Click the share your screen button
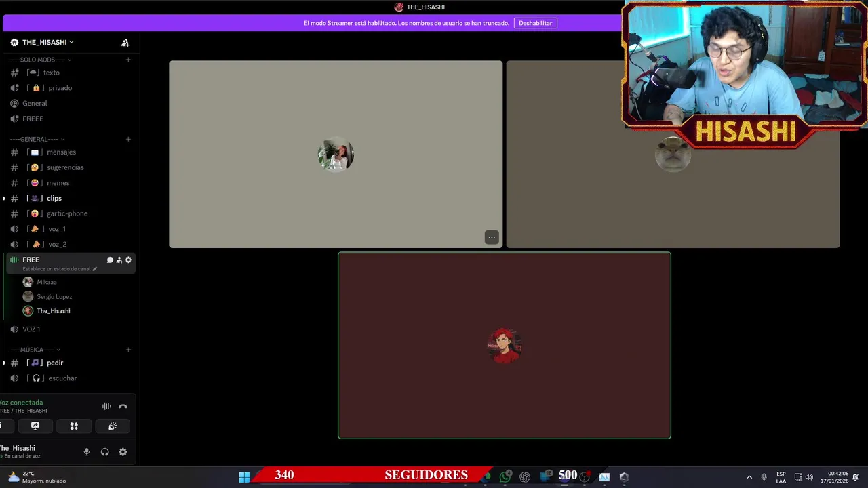This screenshot has width=868, height=488. (x=35, y=426)
